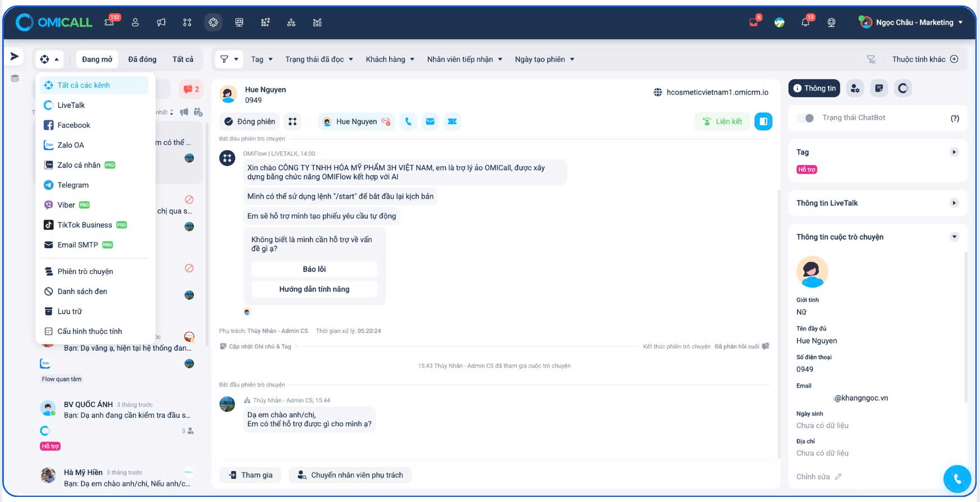Open the Nhân viên tiếp nhận dropdown
This screenshot has width=980, height=502.
465,59
